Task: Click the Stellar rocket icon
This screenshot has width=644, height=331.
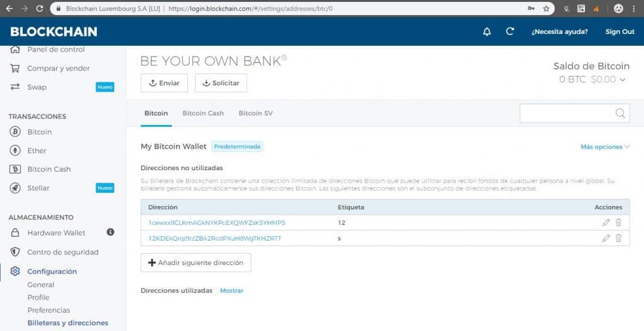Action: (x=15, y=188)
